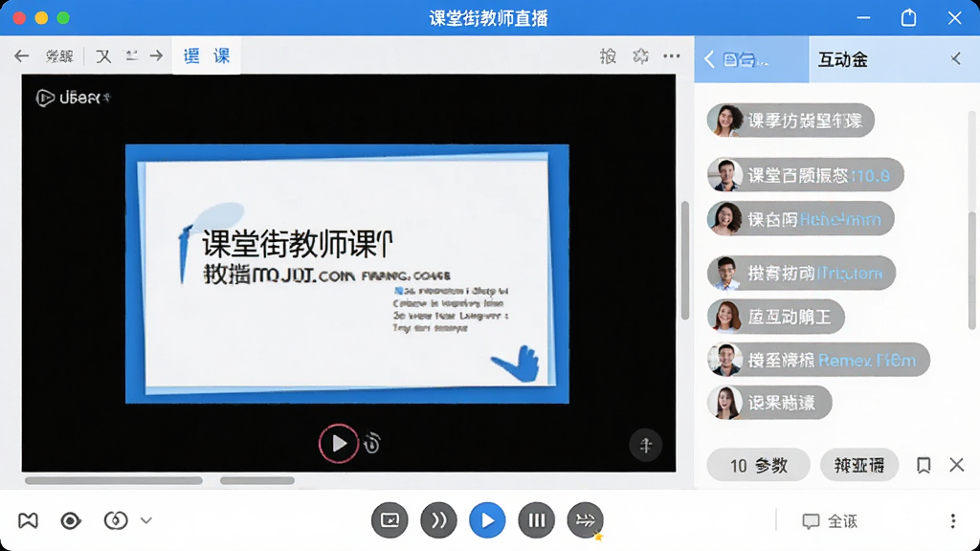Click the back arrow in top toolbar
Viewport: 980px width, 551px height.
pos(22,56)
